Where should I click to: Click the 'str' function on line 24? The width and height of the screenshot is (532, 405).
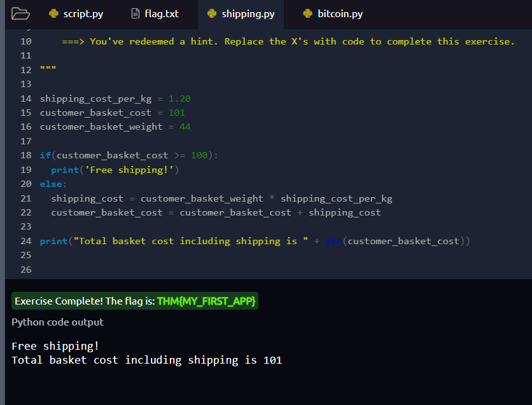point(333,241)
